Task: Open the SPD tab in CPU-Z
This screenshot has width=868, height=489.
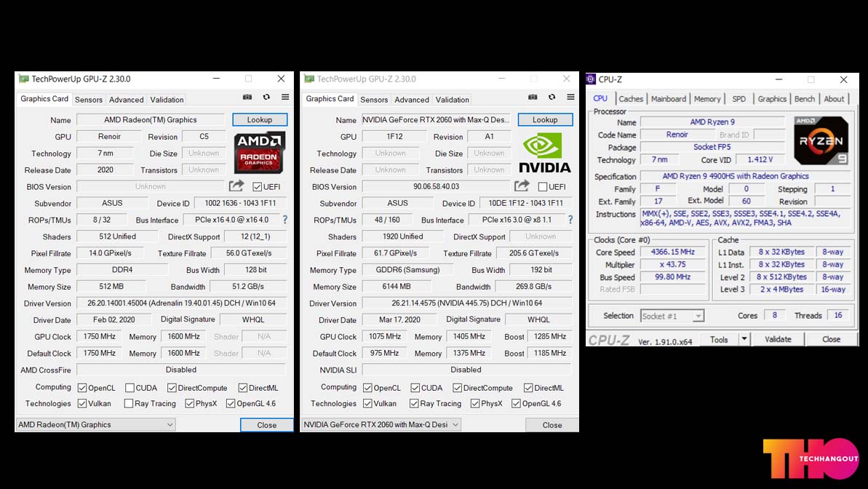Action: point(739,98)
